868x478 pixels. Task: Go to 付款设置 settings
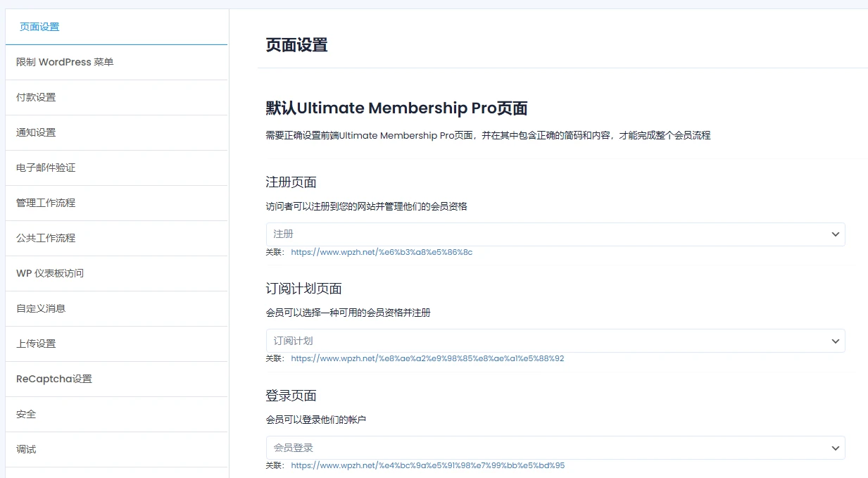coord(37,97)
